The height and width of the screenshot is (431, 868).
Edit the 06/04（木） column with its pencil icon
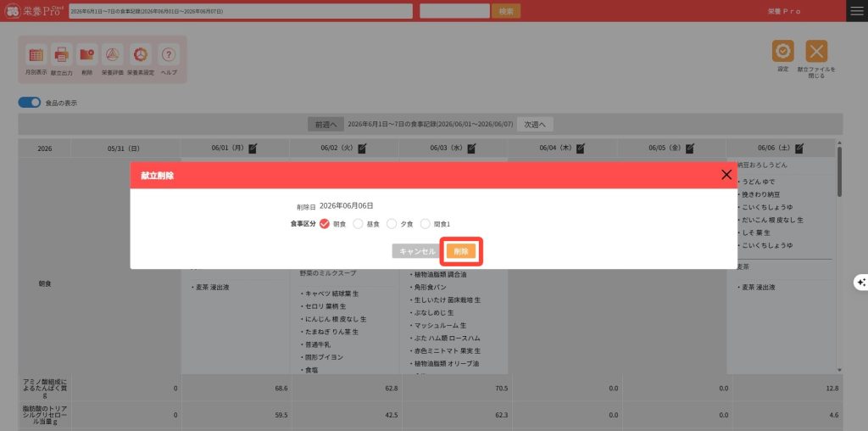tap(580, 148)
